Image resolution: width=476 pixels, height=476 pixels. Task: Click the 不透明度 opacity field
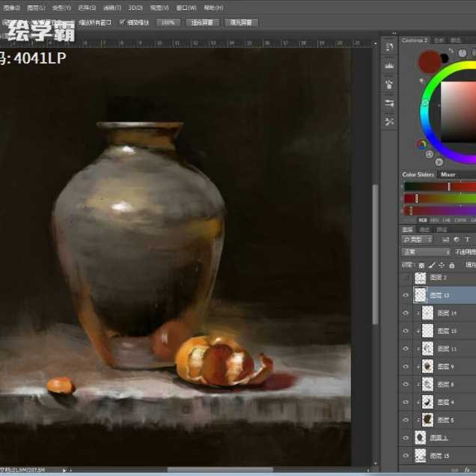tap(465, 252)
